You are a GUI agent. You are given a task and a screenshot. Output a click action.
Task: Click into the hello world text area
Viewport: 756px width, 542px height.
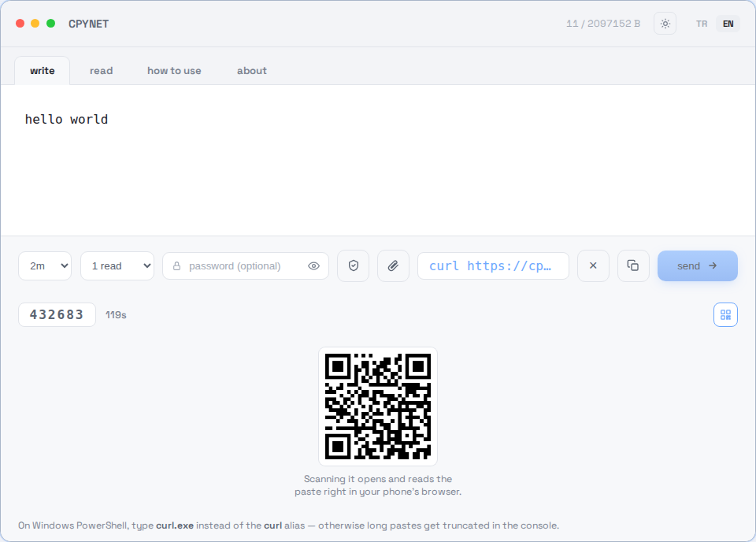pos(378,160)
